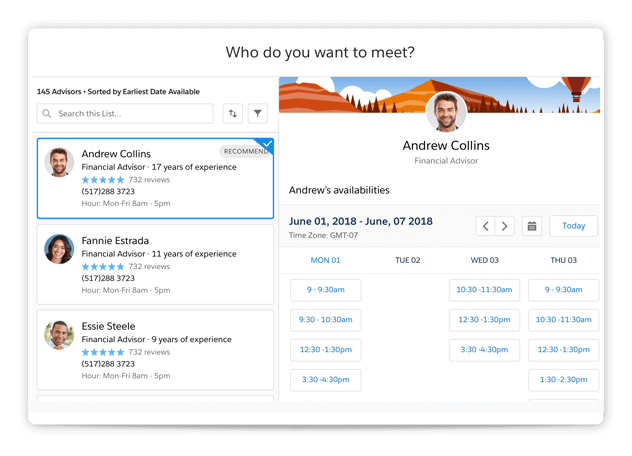Click Fannie Estrada's avatar
Image resolution: width=632 pixels, height=456 pixels.
[x=59, y=249]
